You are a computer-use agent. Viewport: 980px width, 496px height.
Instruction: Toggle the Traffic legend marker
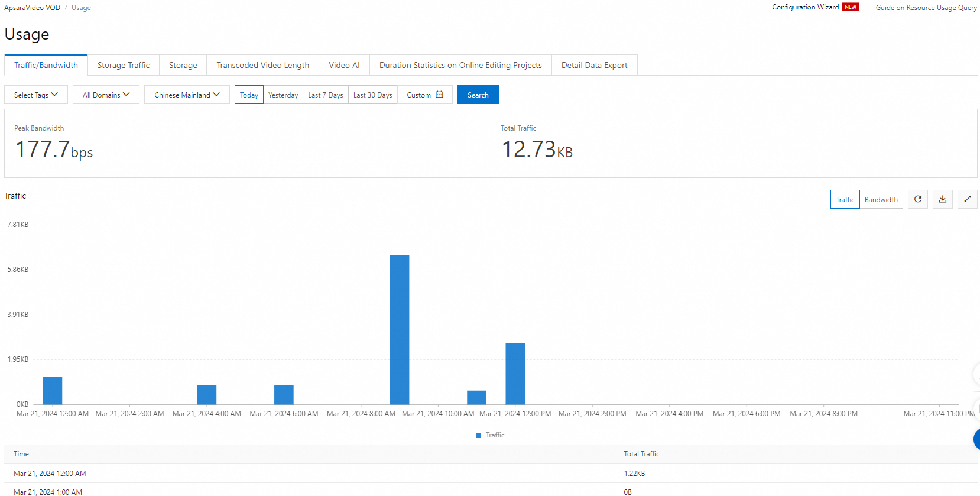coord(479,436)
